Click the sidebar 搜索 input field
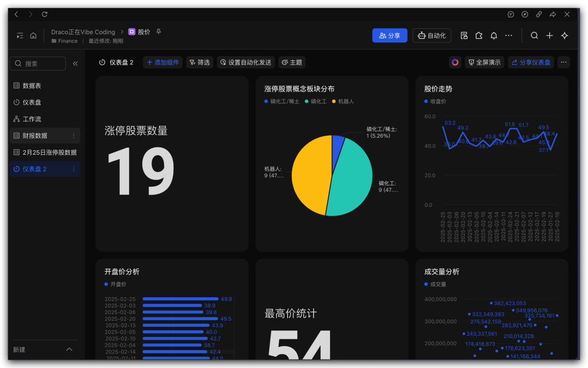The width and height of the screenshot is (588, 368). (38, 64)
